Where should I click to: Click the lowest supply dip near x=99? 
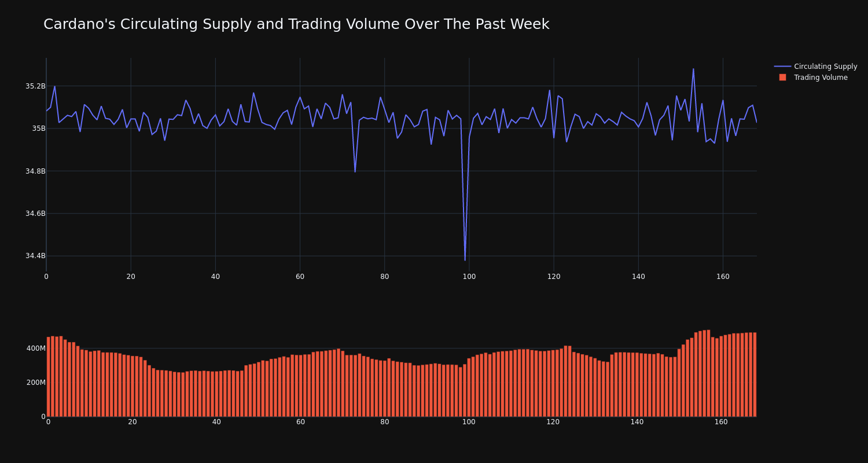(465, 260)
